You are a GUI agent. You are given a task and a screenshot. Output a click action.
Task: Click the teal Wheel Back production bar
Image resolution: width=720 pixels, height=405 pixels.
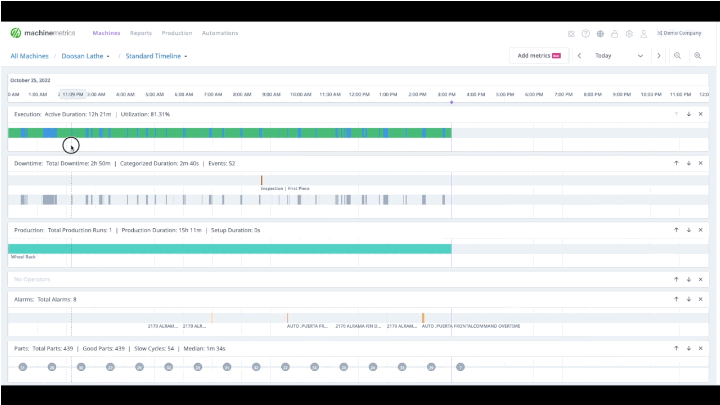coord(230,249)
